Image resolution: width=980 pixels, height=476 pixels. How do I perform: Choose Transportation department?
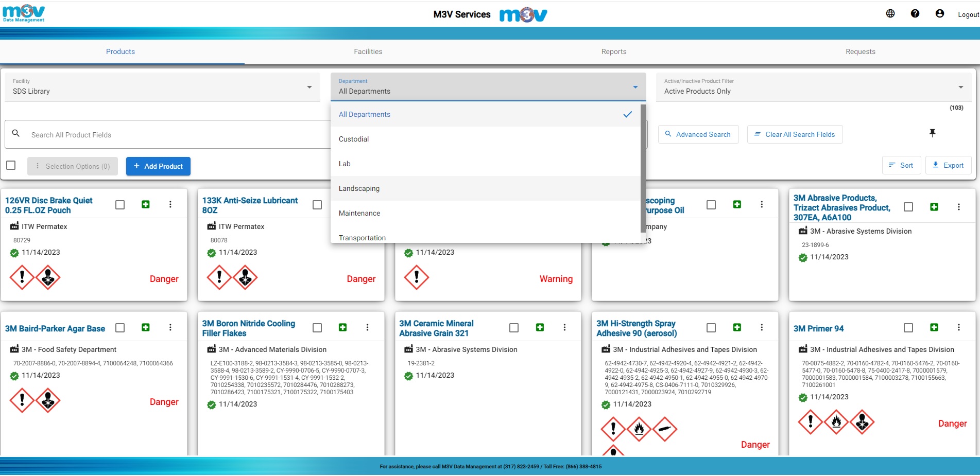click(485, 236)
